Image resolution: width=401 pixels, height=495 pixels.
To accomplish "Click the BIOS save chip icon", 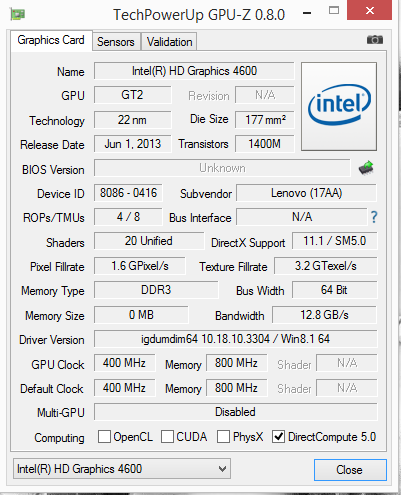I will [x=366, y=168].
